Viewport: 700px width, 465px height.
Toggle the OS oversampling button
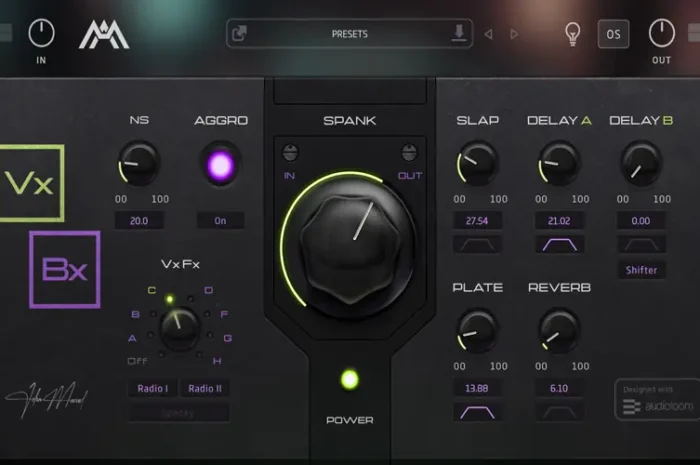pos(613,34)
